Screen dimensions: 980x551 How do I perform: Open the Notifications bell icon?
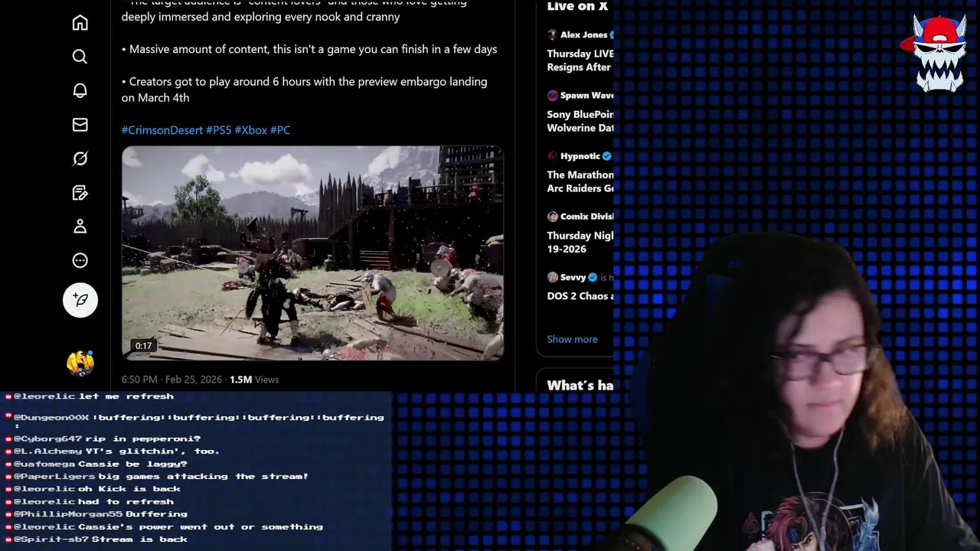(80, 90)
